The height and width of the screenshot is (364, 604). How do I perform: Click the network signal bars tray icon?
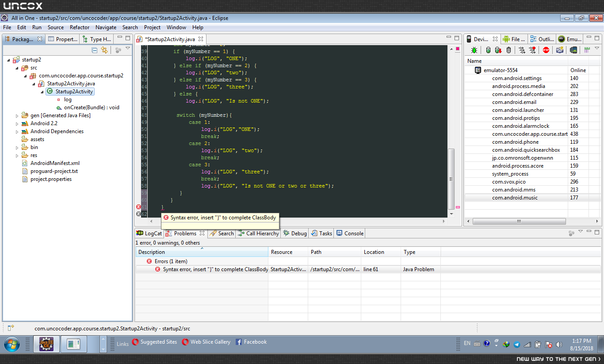pos(527,345)
